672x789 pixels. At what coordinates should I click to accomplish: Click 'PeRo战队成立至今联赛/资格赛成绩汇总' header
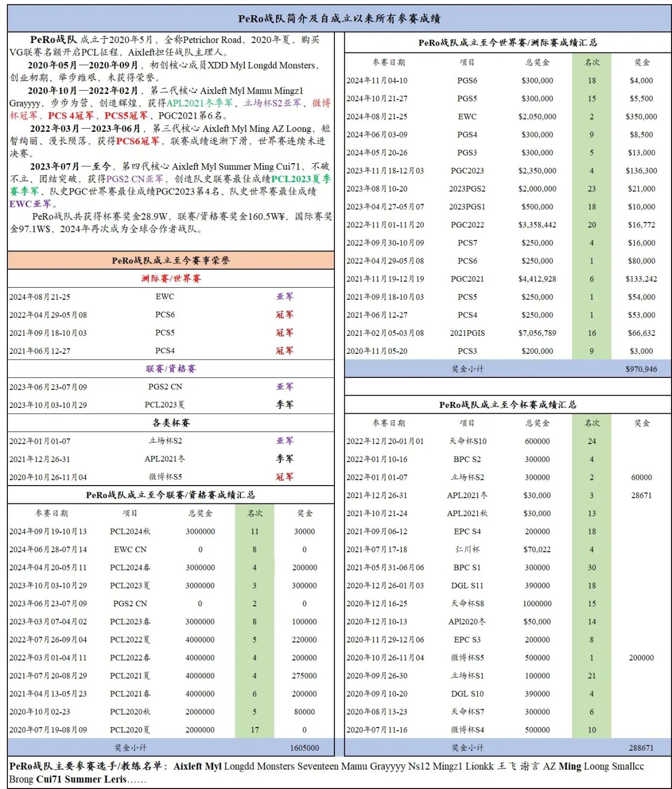point(171,495)
